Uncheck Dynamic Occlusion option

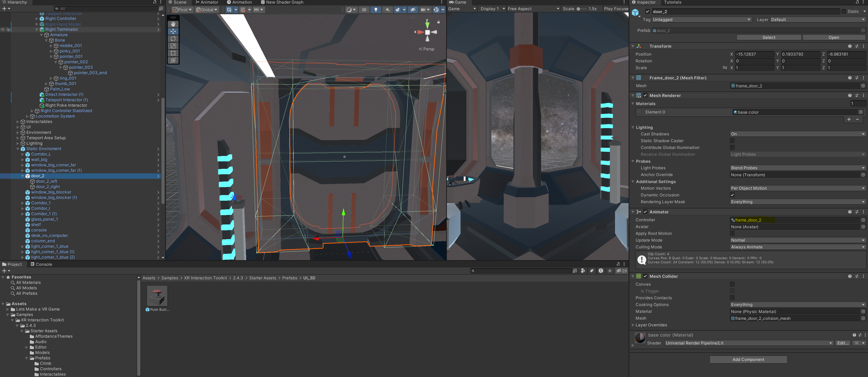[732, 195]
